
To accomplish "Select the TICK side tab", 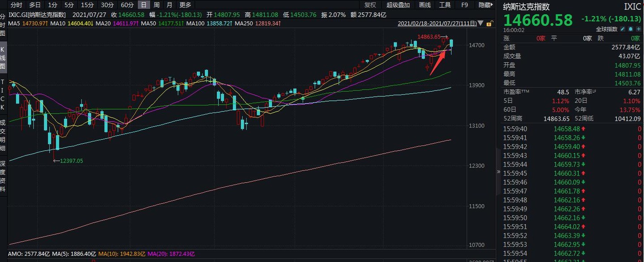I will coord(3,94).
